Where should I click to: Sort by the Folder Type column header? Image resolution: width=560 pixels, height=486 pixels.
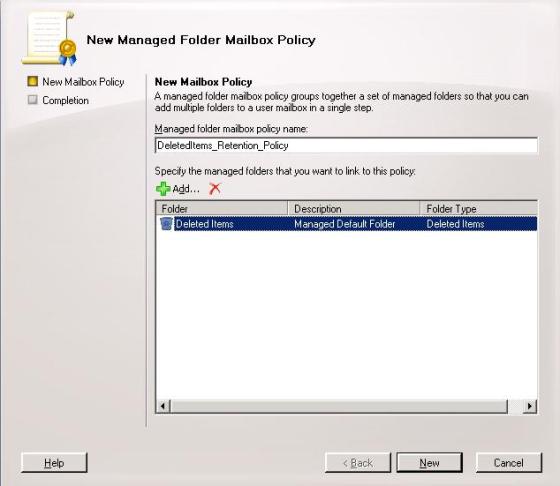point(479,209)
